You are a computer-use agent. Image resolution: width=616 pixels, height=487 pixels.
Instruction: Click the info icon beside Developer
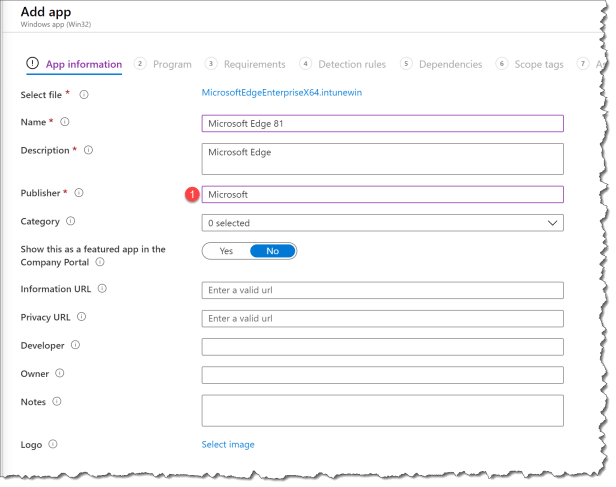coord(75,345)
